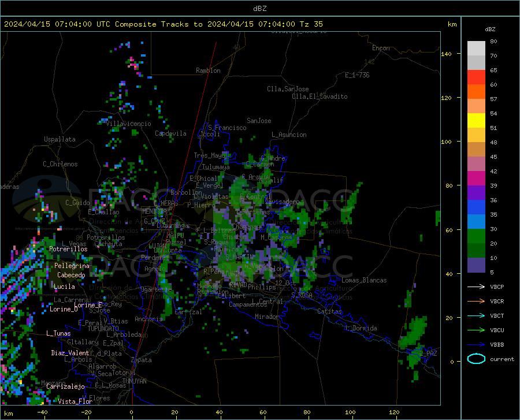Click the 'Lomas_Blancas' map label

click(x=364, y=280)
